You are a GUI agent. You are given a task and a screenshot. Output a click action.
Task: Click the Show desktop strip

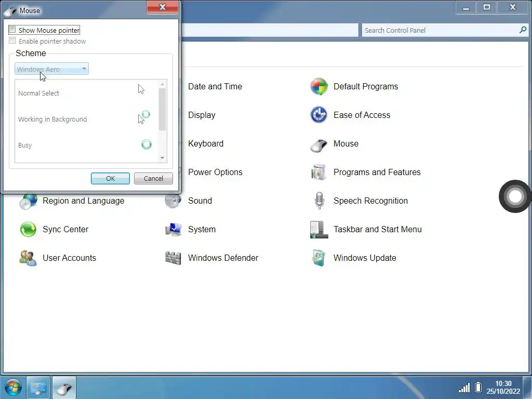point(528,388)
